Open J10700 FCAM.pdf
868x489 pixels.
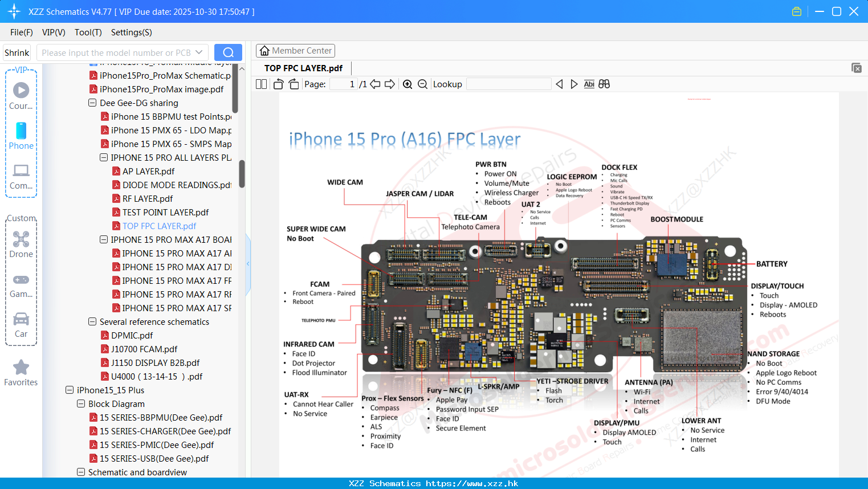(144, 349)
